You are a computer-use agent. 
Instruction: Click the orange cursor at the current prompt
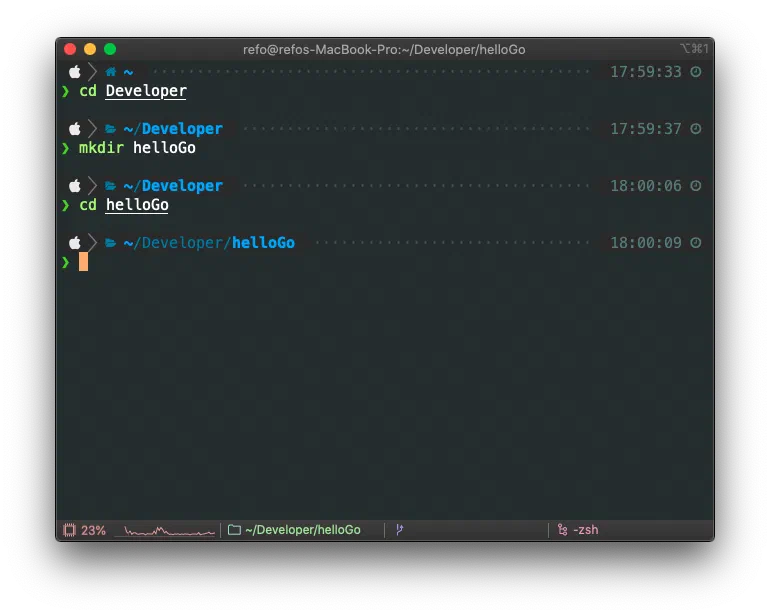coord(84,262)
